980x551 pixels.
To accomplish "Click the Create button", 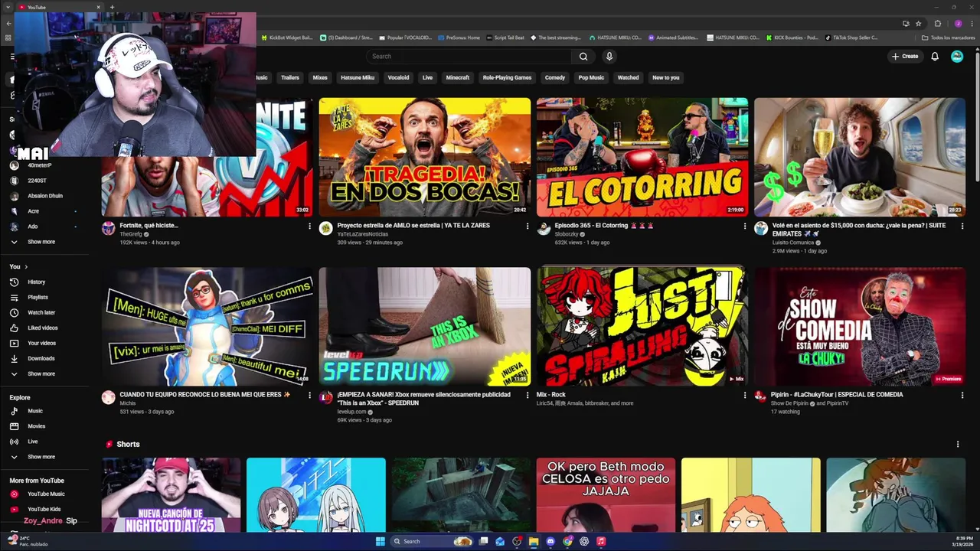I will (905, 56).
